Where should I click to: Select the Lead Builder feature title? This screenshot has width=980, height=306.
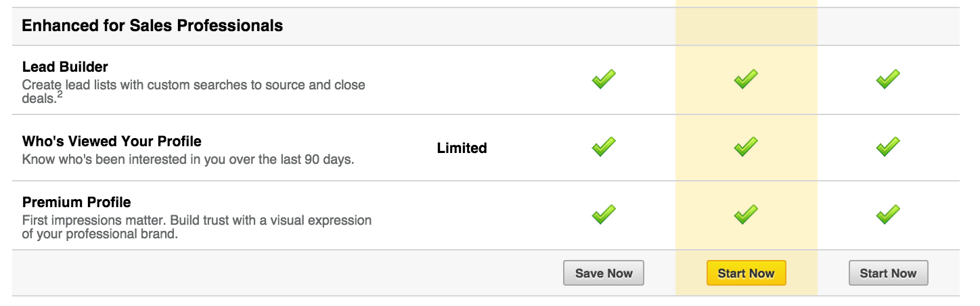pos(65,67)
